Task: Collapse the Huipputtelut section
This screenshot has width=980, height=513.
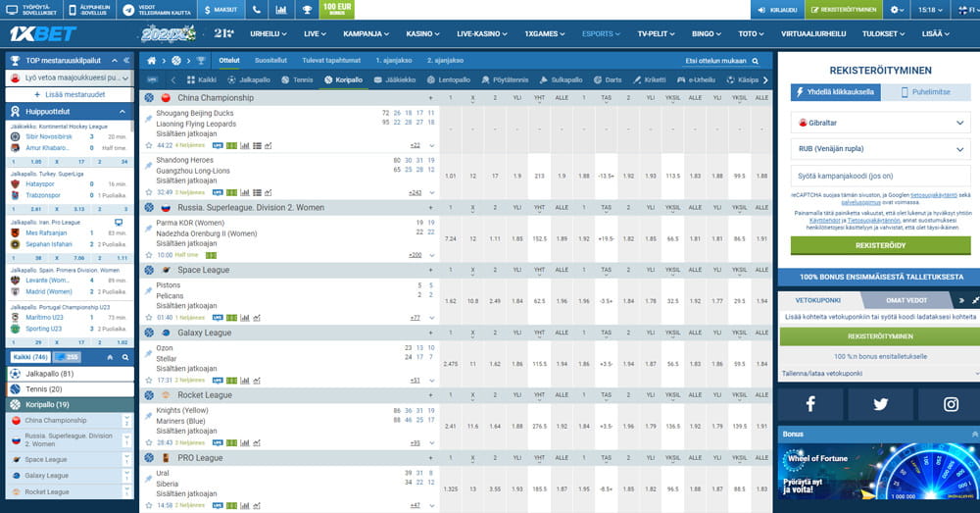Action: point(122,112)
